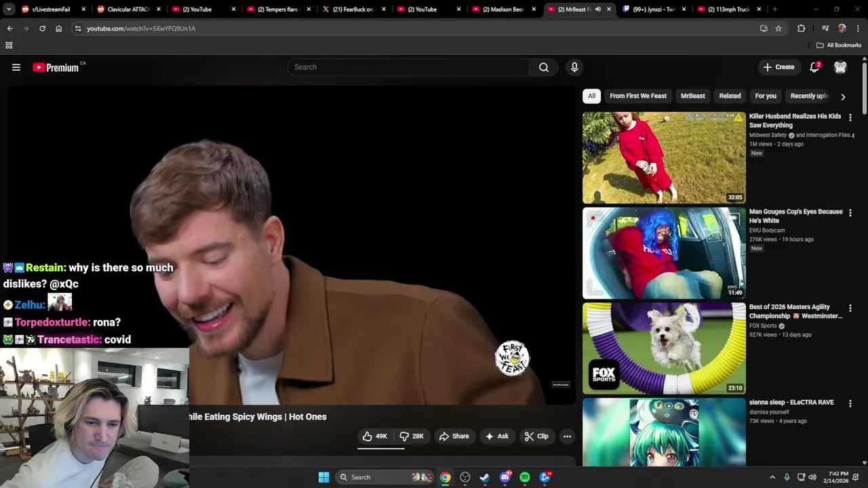
Task: Open the Chrome profile avatar
Action: pos(842,28)
